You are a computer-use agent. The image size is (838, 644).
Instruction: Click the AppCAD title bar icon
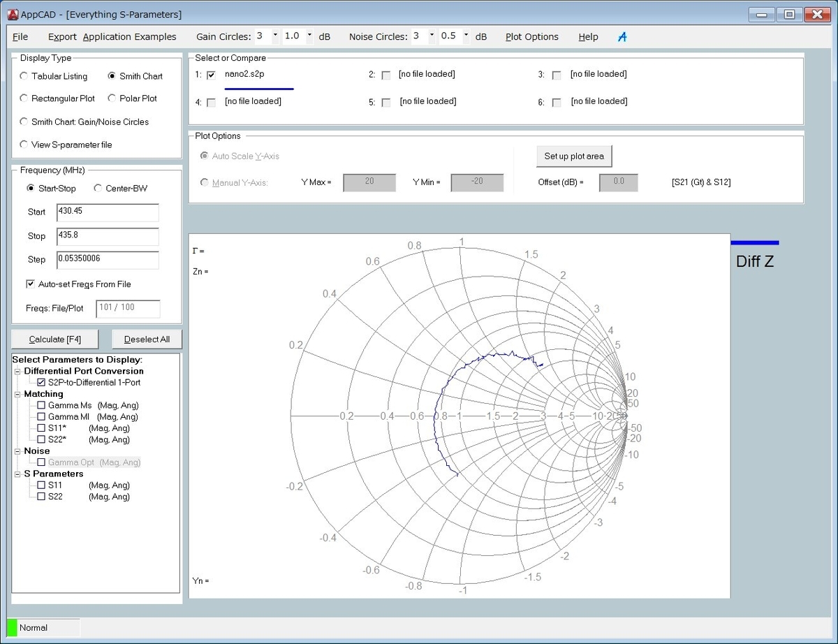click(12, 14)
